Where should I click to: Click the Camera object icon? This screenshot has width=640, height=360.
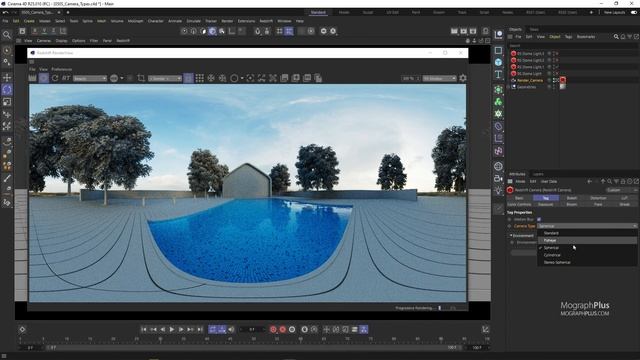tap(498, 178)
